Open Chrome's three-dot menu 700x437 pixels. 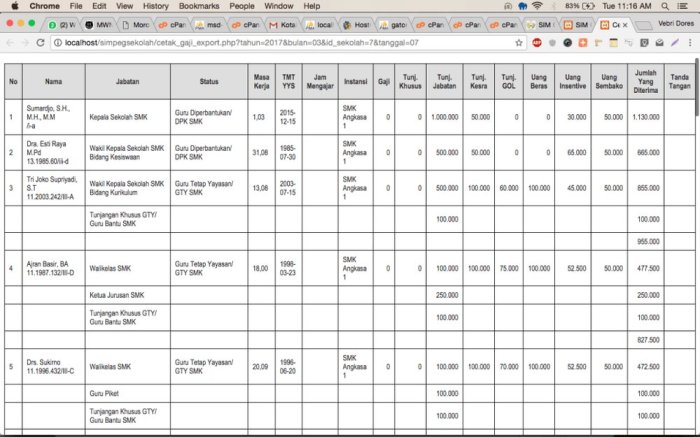pyautogui.click(x=690, y=43)
